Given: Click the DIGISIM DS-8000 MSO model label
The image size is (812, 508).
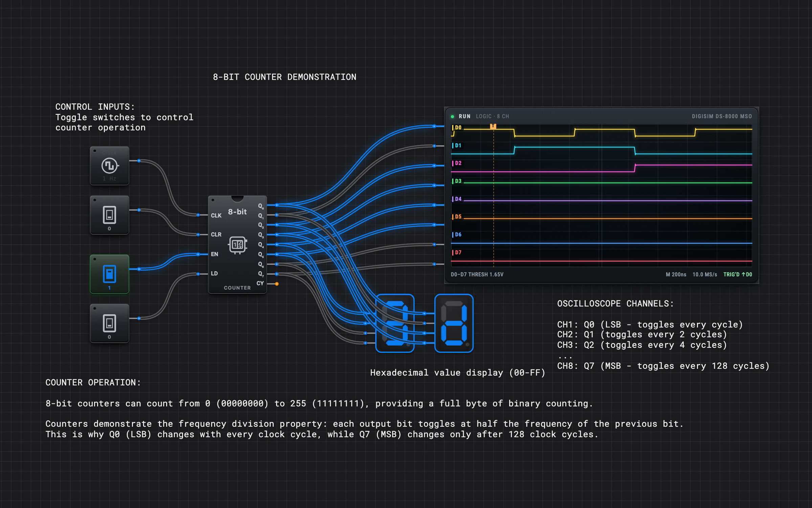Looking at the screenshot, I should coord(722,116).
